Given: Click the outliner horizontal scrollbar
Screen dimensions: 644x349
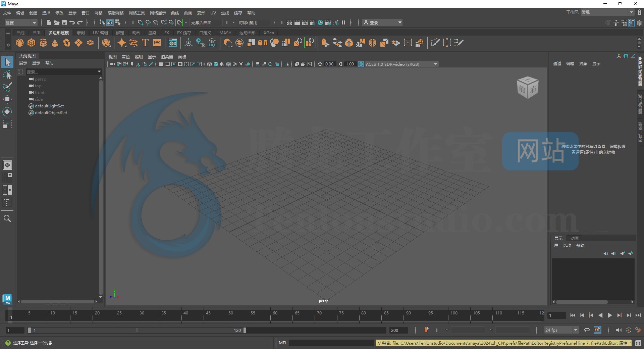Looking at the screenshot, I should 58,301.
